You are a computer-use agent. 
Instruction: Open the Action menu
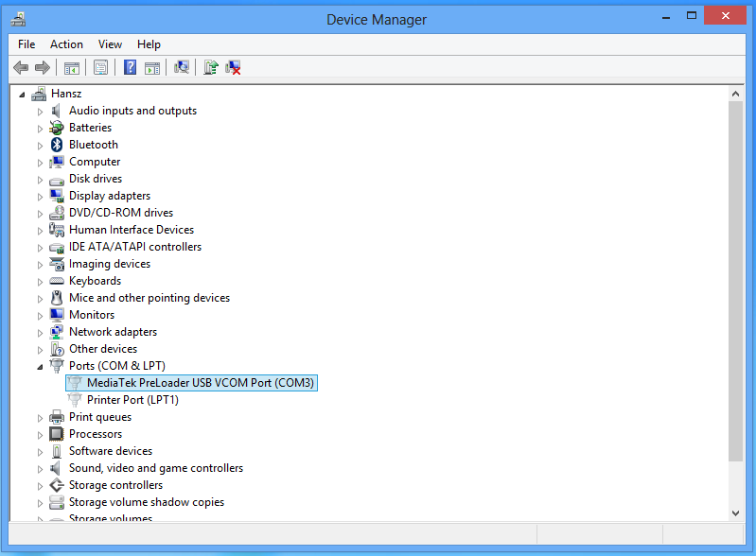[66, 44]
